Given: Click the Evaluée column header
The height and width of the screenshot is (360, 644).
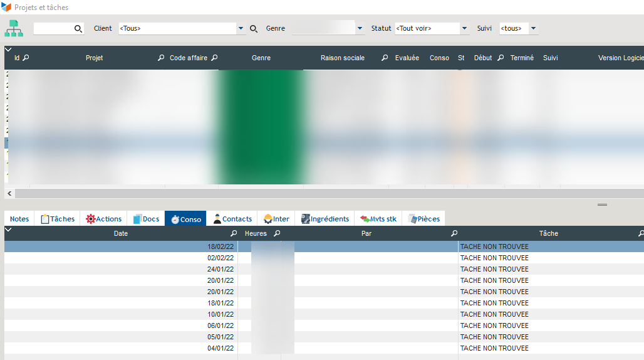Looking at the screenshot, I should (x=407, y=58).
